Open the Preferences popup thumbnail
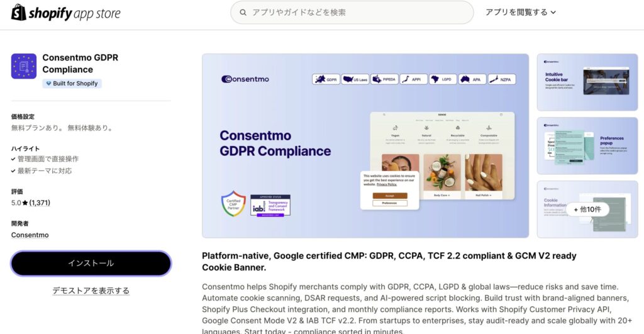644x334 pixels. click(x=587, y=146)
